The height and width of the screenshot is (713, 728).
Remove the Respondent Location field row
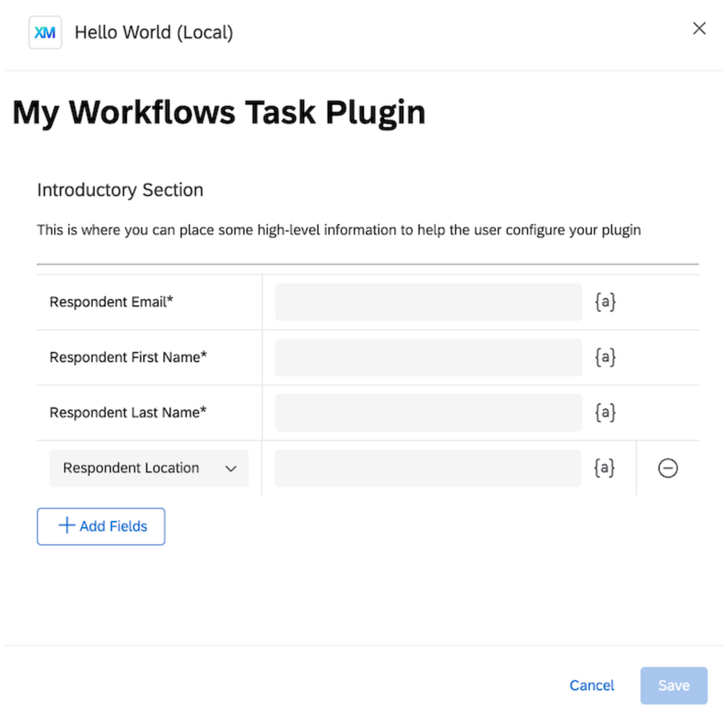667,468
